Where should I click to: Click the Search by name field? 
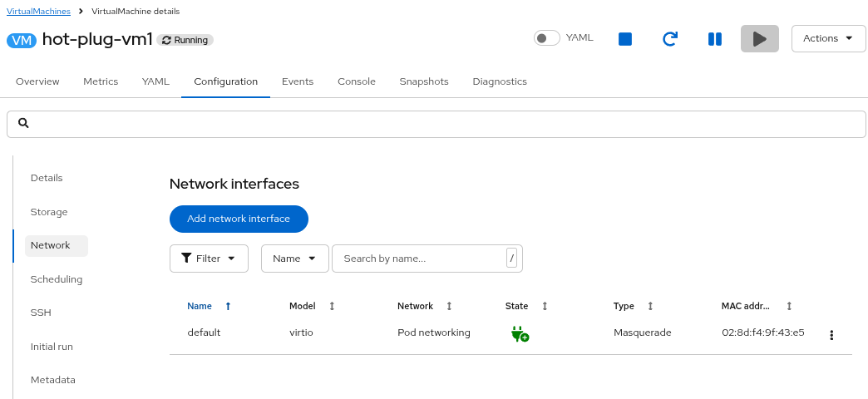coord(420,259)
